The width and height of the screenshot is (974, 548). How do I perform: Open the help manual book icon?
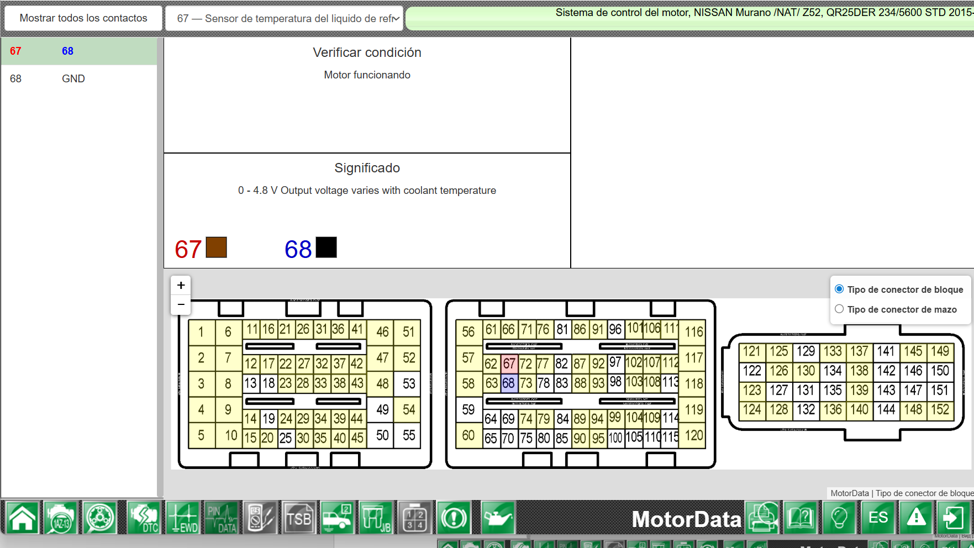tap(801, 518)
